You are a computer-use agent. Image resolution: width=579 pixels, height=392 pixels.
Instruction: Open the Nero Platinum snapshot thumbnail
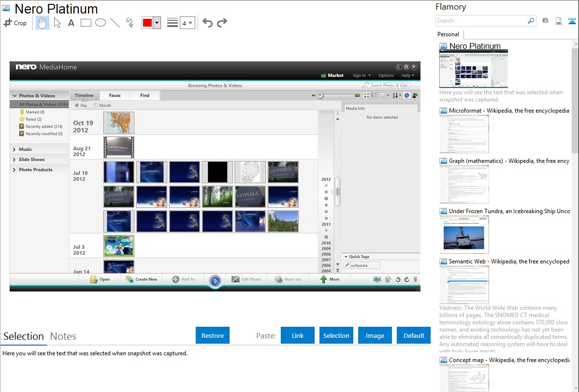pyautogui.click(x=473, y=69)
